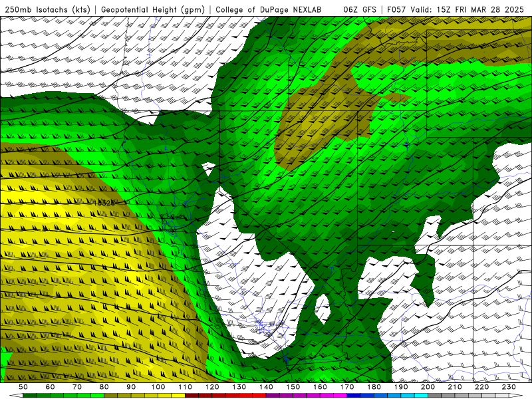
Task: Click the legend value 130
Action: pos(239,387)
